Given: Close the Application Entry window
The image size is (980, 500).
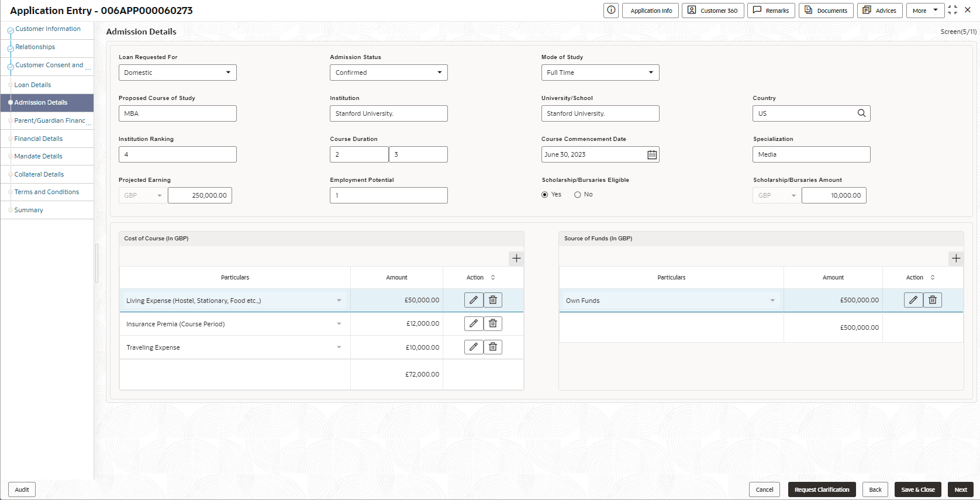Looking at the screenshot, I should click(x=968, y=10).
